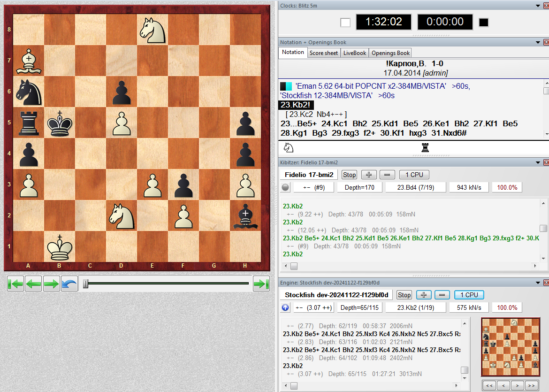Viewport: 549px width, 392px height.
Task: Jump to the end of the game
Action: point(261,284)
